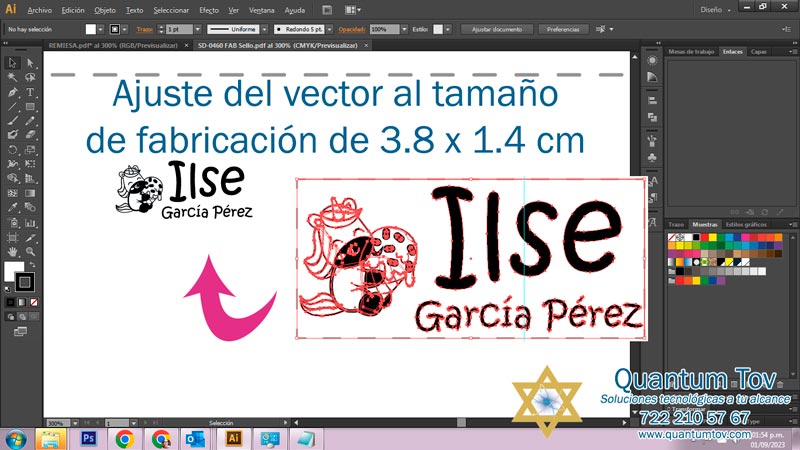This screenshot has width=800, height=450.
Task: Open Estilo graphic style dropdown
Action: tap(447, 30)
